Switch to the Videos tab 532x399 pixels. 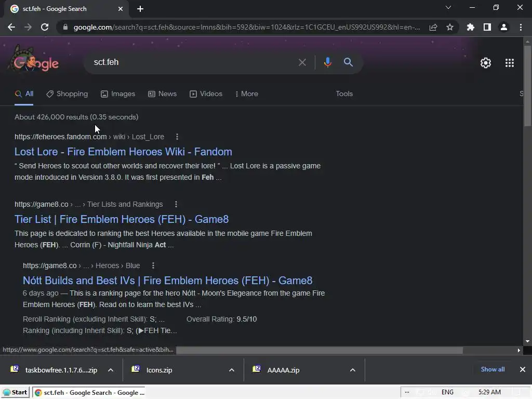pyautogui.click(x=206, y=94)
